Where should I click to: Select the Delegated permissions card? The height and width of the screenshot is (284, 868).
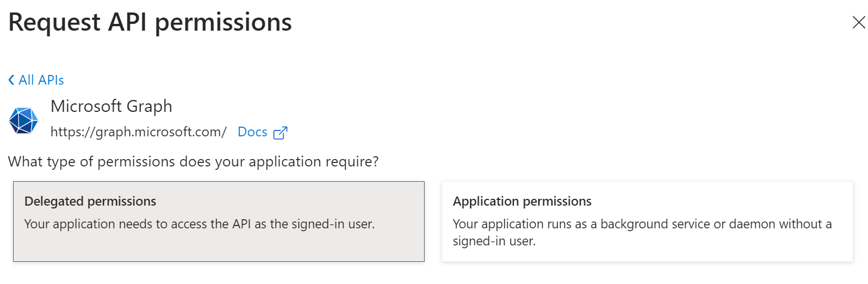pyautogui.click(x=219, y=222)
